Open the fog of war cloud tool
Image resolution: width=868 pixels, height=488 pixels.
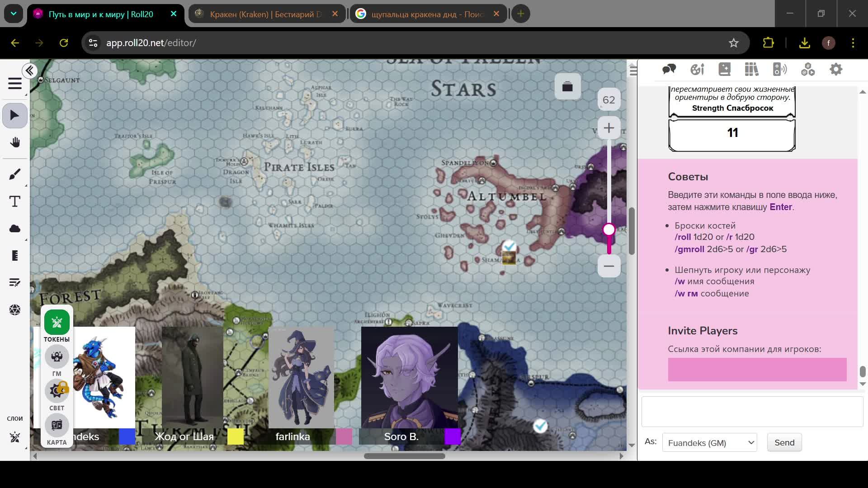click(15, 229)
